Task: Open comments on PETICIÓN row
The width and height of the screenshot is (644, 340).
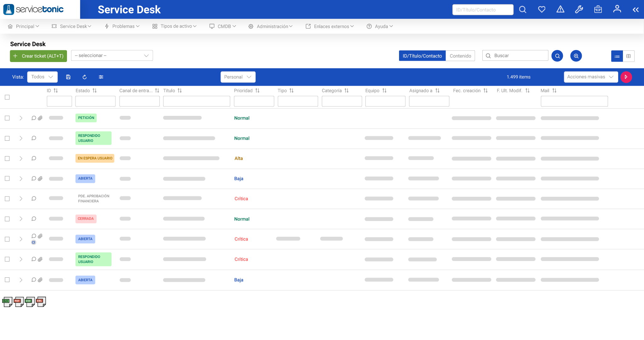Action: (34, 118)
